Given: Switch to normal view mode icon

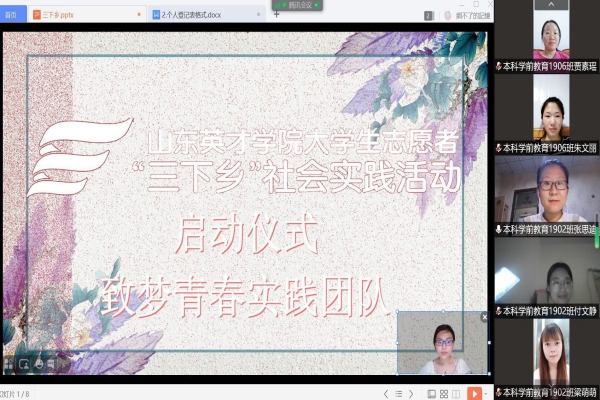Looking at the screenshot, I should click(431, 394).
